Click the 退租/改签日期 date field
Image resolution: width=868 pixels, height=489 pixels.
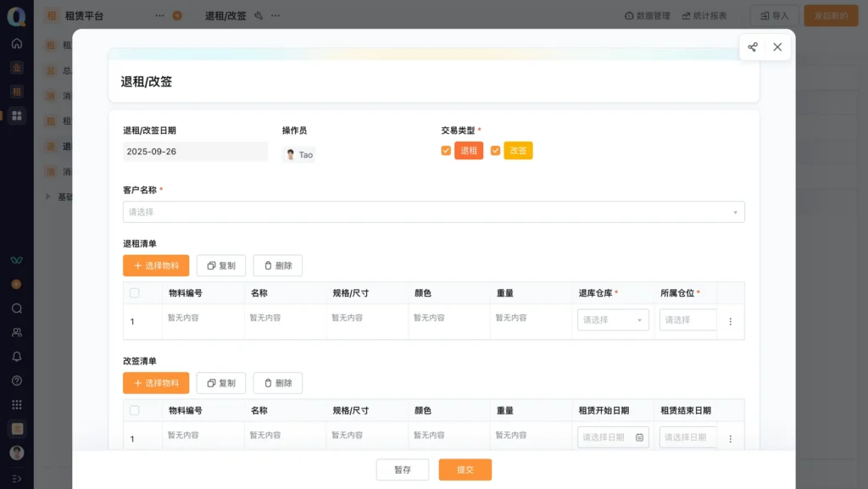(x=195, y=152)
